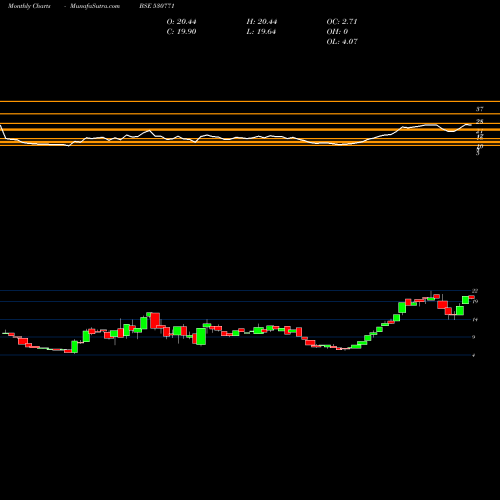The width and height of the screenshot is (500, 500).
Task: Select the high value "H: 20.44"
Action: [x=262, y=22]
